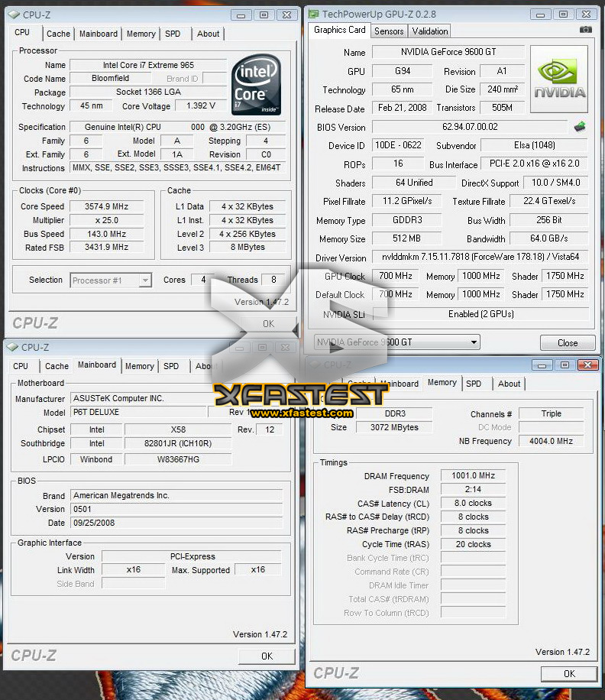Click the NVIDIA SLI value Enabled (2 GPUs)

(481, 314)
